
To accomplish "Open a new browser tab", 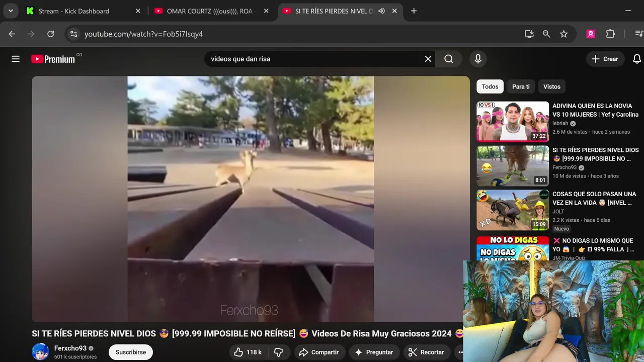I will (x=414, y=11).
